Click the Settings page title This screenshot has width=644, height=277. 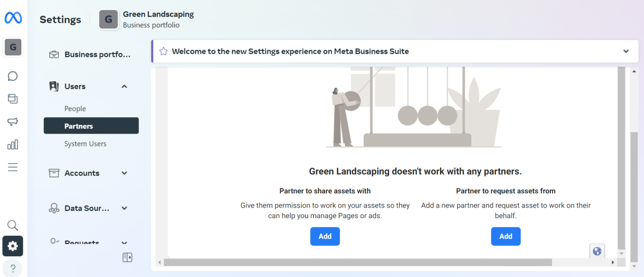[x=60, y=19]
